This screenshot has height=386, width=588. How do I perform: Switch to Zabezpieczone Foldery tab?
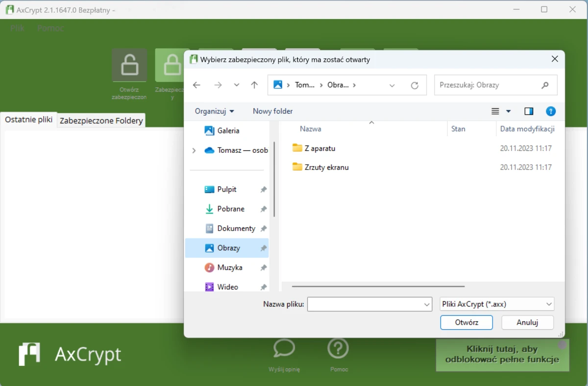(101, 120)
